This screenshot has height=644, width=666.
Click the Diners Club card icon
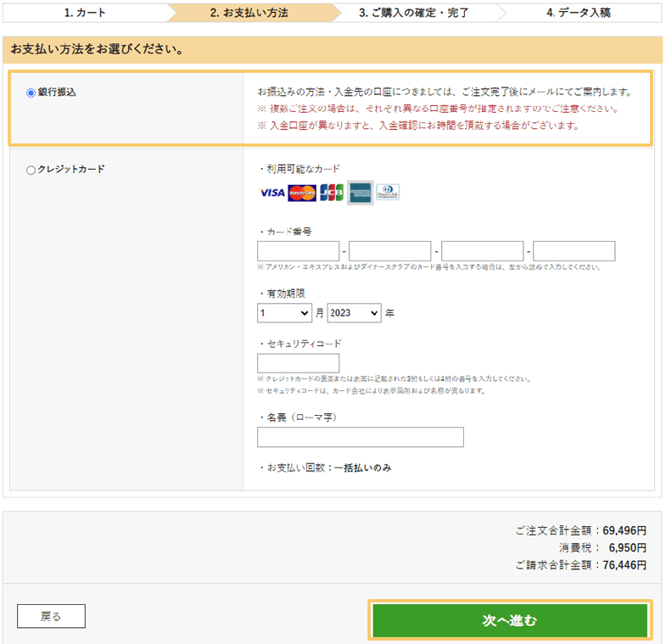point(388,192)
